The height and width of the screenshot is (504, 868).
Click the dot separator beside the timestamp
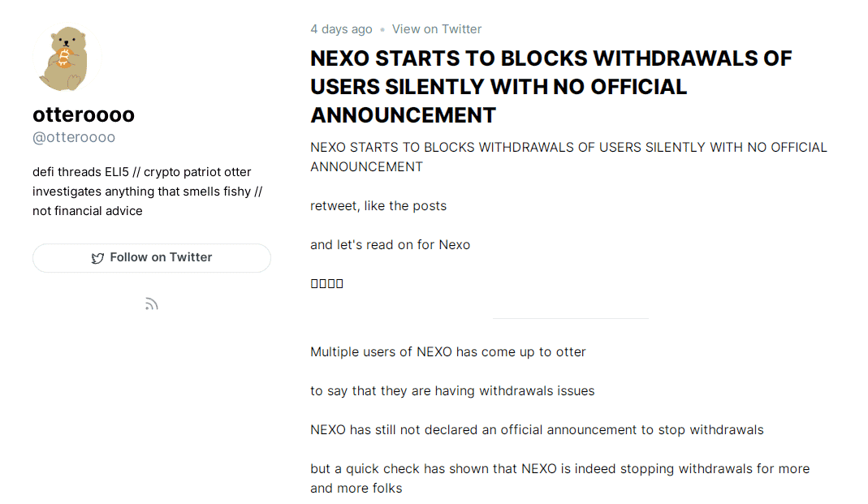(382, 30)
